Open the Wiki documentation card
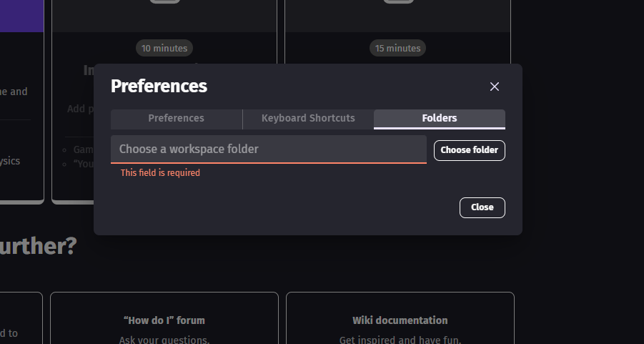The image size is (644, 344). (x=400, y=318)
